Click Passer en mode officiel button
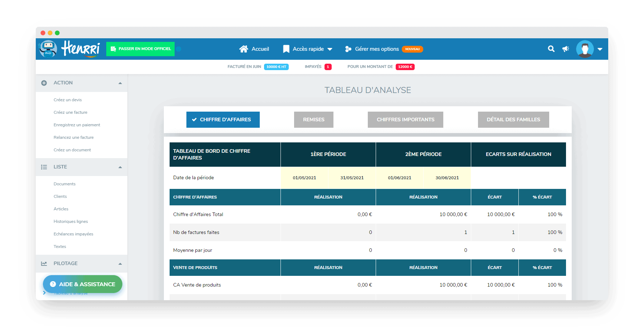The width and height of the screenshot is (644, 327). click(x=140, y=49)
